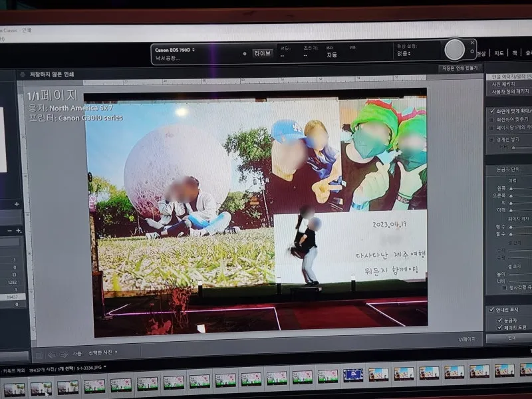Screen dimensions: 532x399
Task: Toggle 화면에 맞게 확대 zoom to fill checkbox
Action: (491, 110)
